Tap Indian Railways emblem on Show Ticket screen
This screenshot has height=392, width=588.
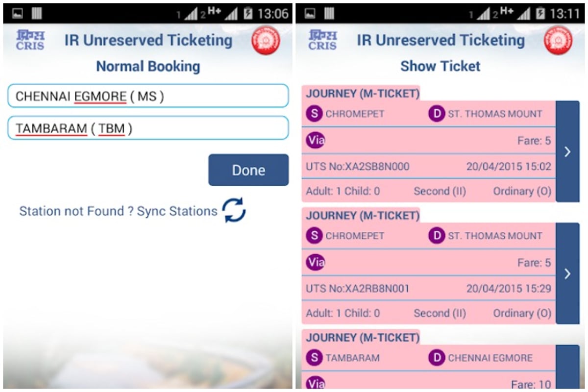558,40
